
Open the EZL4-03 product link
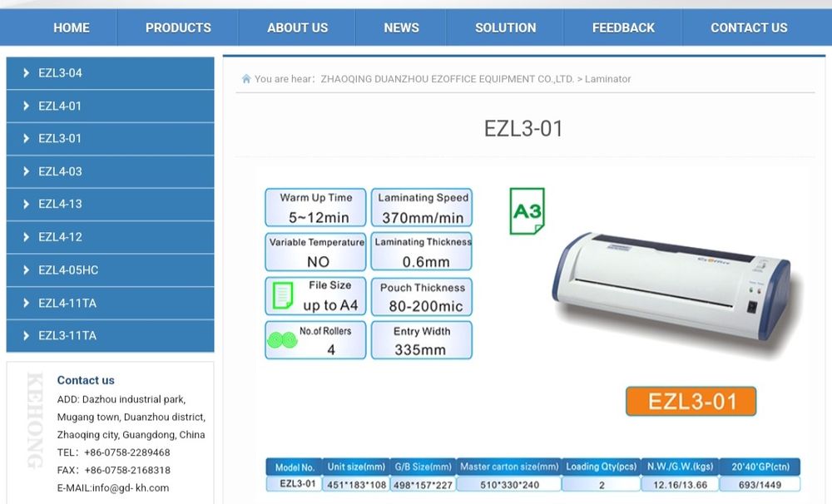[111, 171]
